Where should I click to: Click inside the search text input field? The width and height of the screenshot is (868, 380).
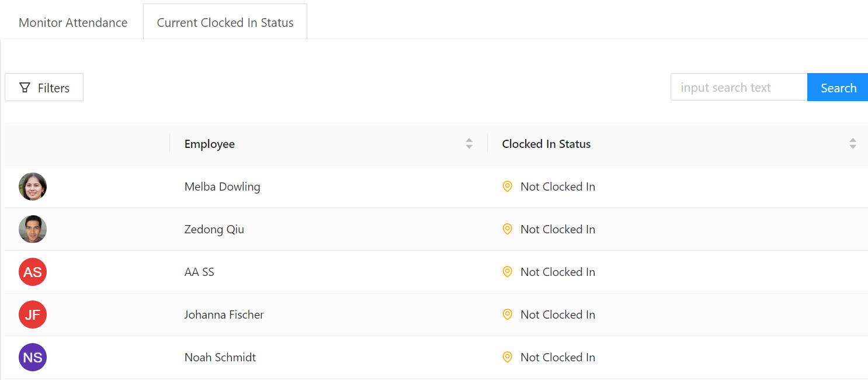(738, 87)
